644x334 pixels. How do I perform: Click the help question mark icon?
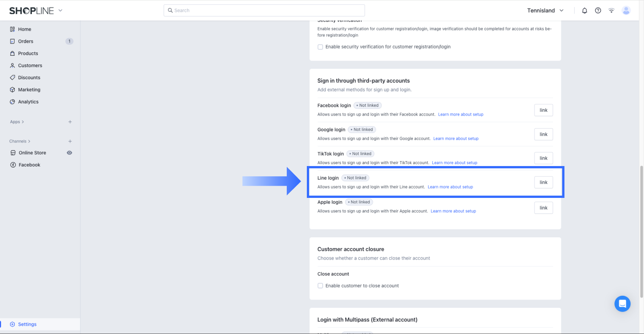[x=598, y=11]
